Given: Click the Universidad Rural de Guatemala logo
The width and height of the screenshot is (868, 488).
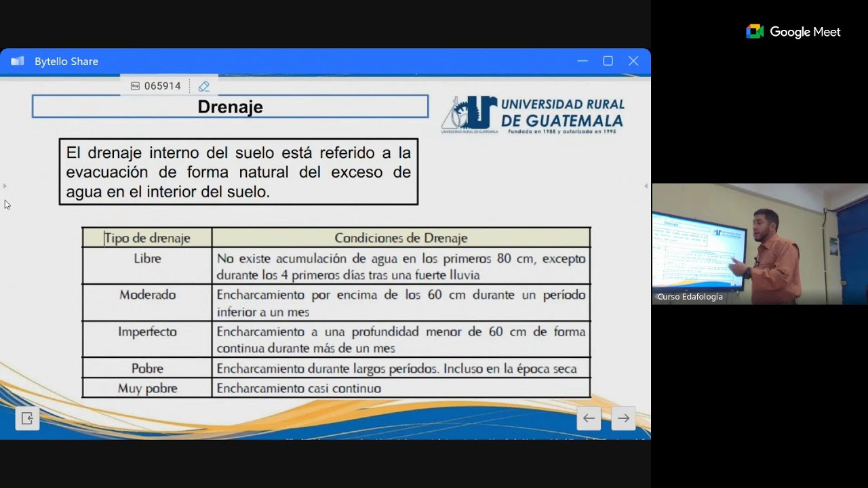Looking at the screenshot, I should (533, 115).
